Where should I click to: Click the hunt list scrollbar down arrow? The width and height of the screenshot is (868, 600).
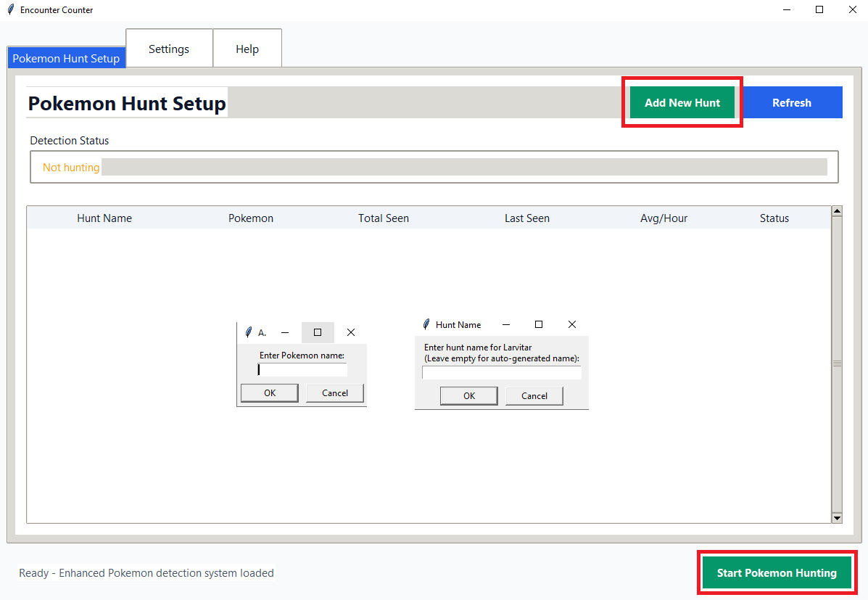[x=837, y=518]
